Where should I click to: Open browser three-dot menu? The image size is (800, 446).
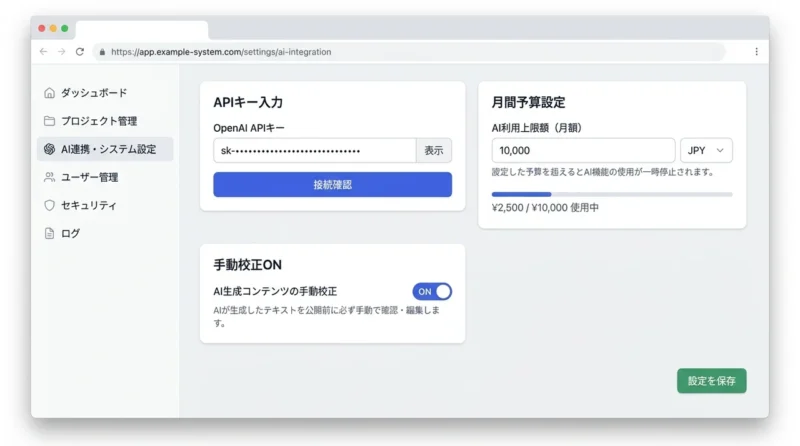click(x=756, y=52)
